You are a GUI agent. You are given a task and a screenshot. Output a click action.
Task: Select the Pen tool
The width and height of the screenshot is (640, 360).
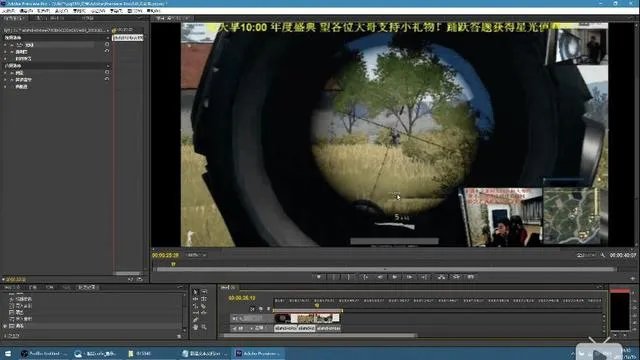[x=195, y=320]
